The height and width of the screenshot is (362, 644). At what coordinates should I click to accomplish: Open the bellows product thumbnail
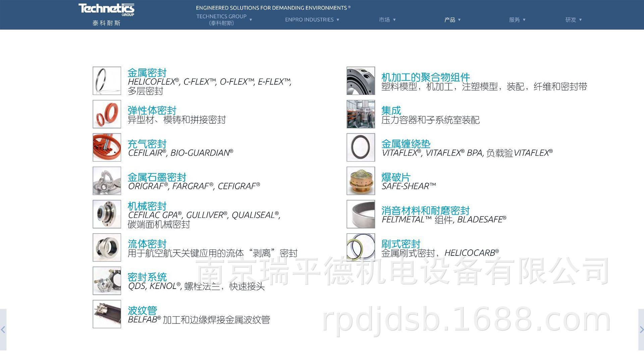pyautogui.click(x=107, y=314)
